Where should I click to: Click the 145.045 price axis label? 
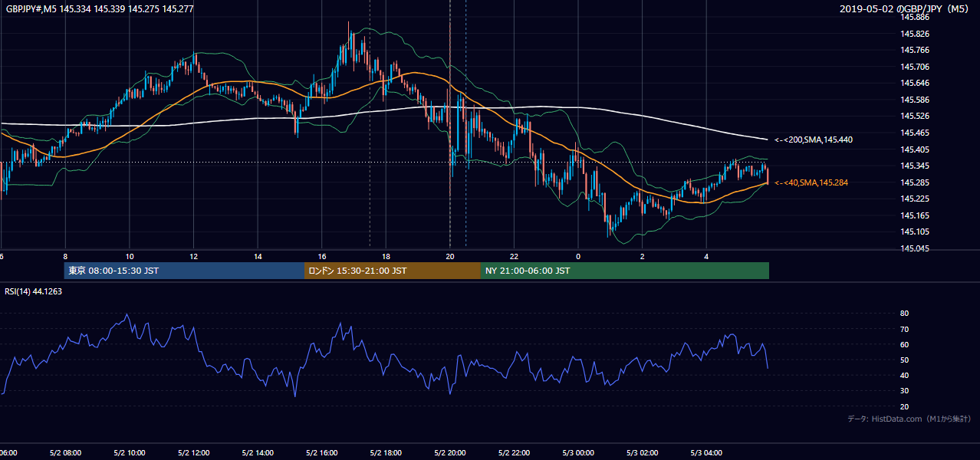click(914, 248)
